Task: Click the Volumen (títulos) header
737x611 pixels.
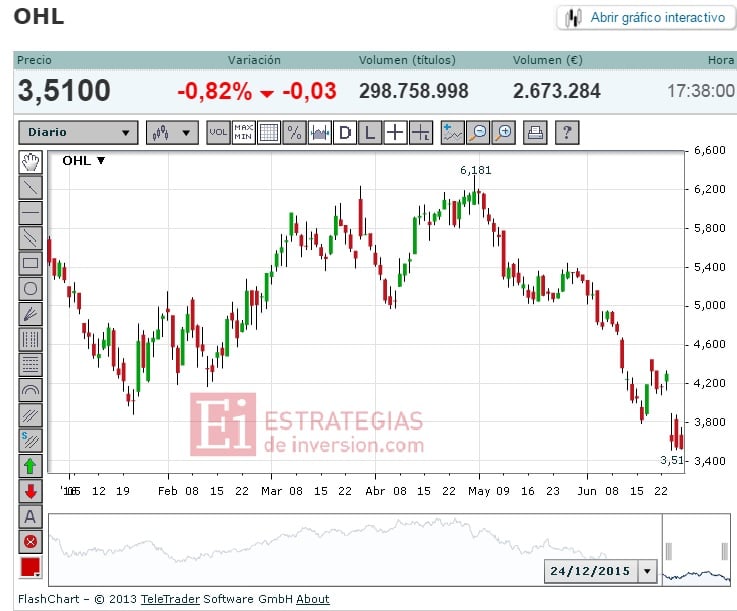Action: 407,60
